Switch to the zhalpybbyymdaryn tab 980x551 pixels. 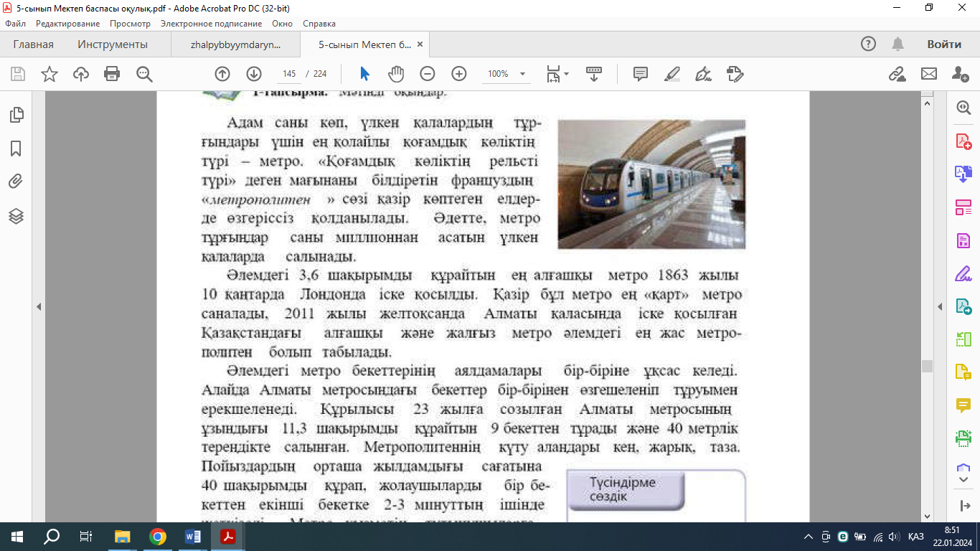pos(235,44)
